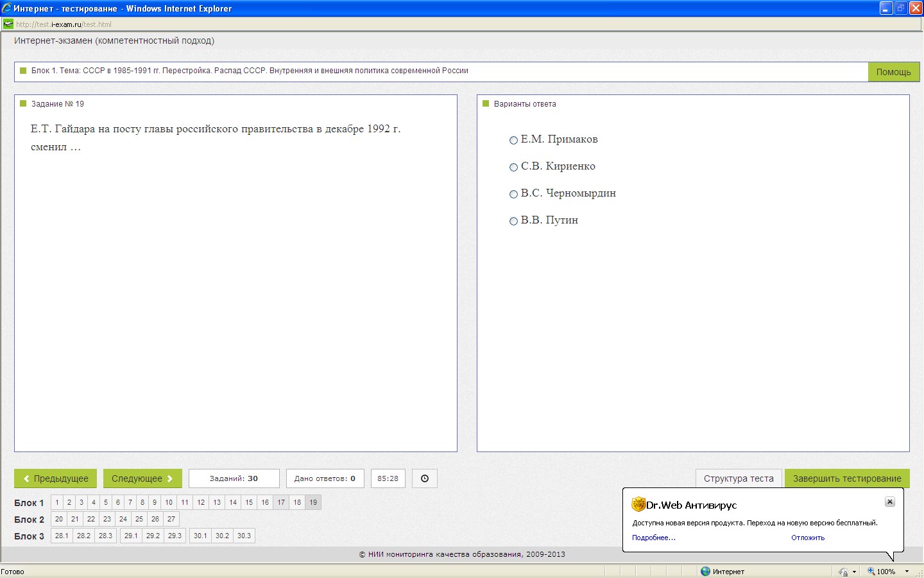Jump to question 20 in Блок 2
The width and height of the screenshot is (924, 578).
(59, 519)
